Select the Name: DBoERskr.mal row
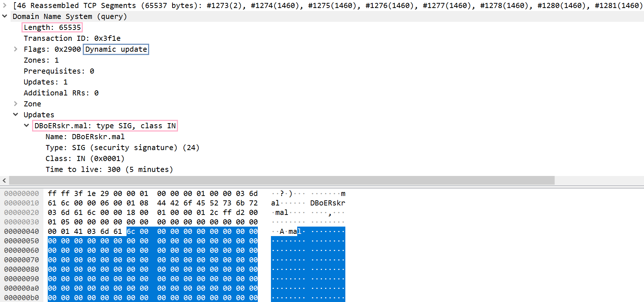This screenshot has width=644, height=302. tap(85, 137)
